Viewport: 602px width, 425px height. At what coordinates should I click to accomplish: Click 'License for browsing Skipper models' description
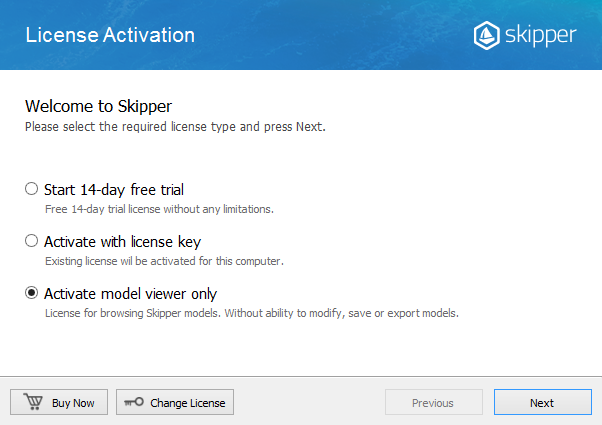(x=252, y=313)
